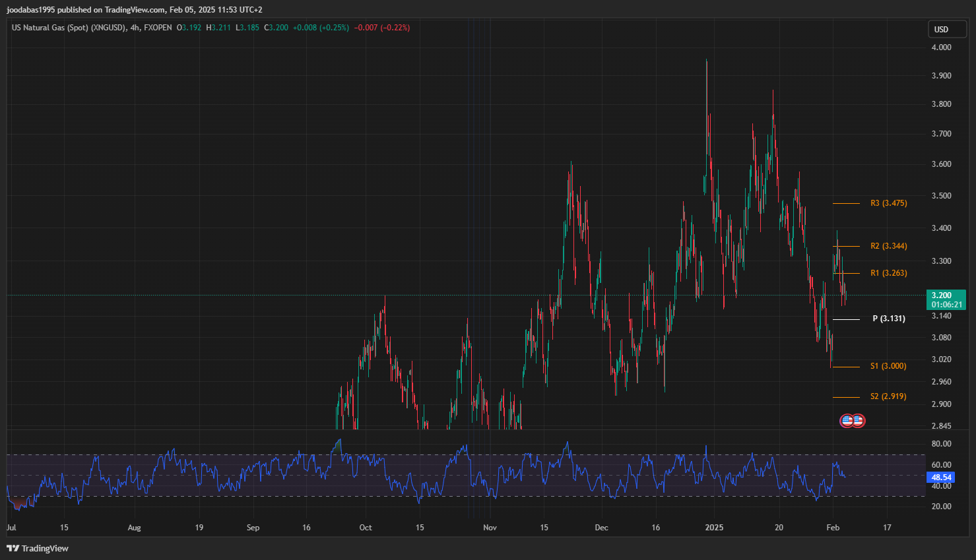The height and width of the screenshot is (560, 976).
Task: Click the Feb date on time axis
Action: [833, 528]
